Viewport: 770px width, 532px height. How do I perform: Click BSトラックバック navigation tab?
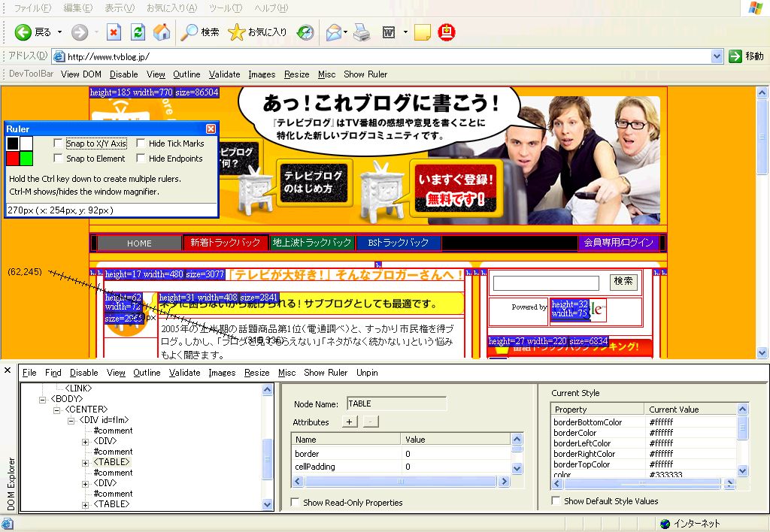click(399, 243)
